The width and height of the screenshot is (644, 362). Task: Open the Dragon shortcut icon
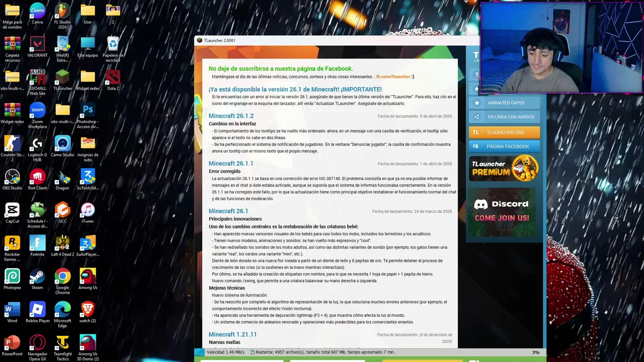(62, 180)
